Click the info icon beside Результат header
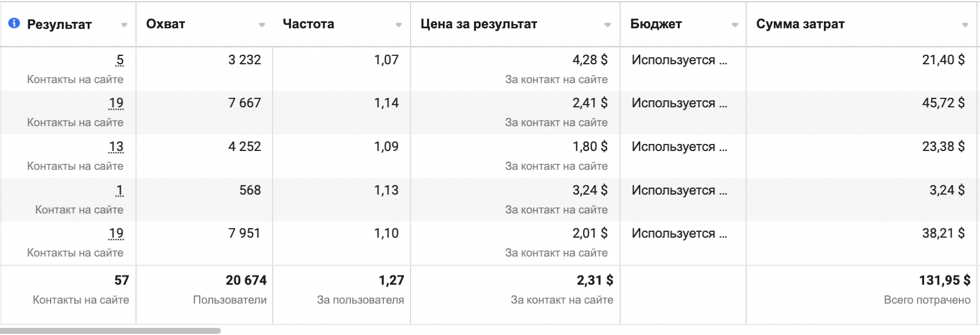The width and height of the screenshot is (980, 335). coord(14,24)
